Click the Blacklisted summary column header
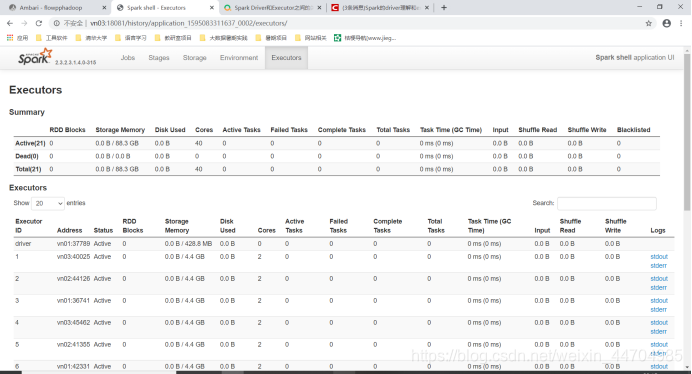The height and width of the screenshot is (374, 692). pyautogui.click(x=634, y=130)
